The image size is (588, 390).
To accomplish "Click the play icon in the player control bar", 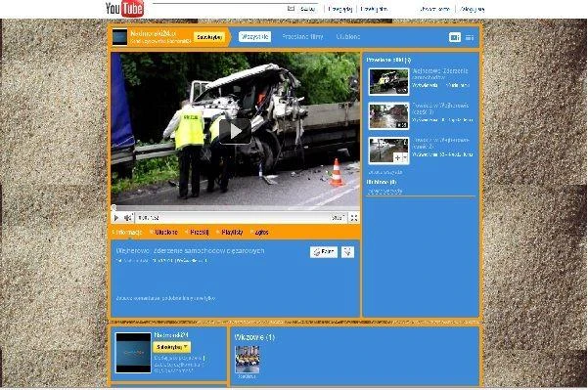I will coord(116,218).
